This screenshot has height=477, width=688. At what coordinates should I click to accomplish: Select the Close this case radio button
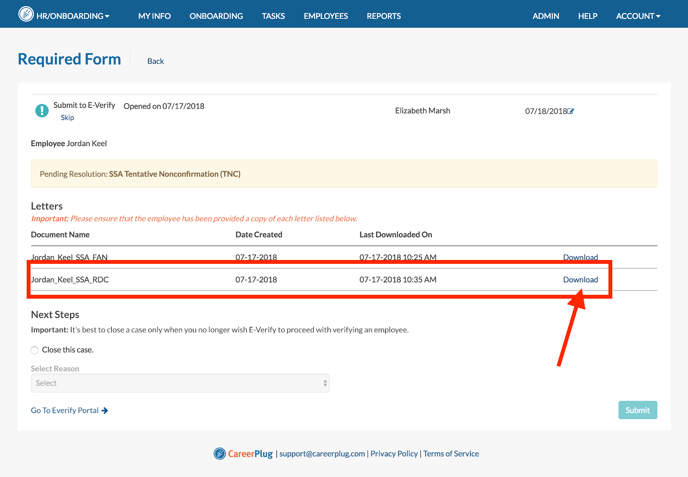point(35,350)
